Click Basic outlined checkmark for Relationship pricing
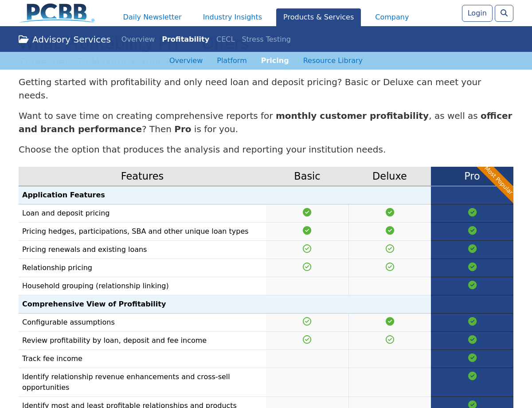This screenshot has height=408, width=532. point(307,267)
